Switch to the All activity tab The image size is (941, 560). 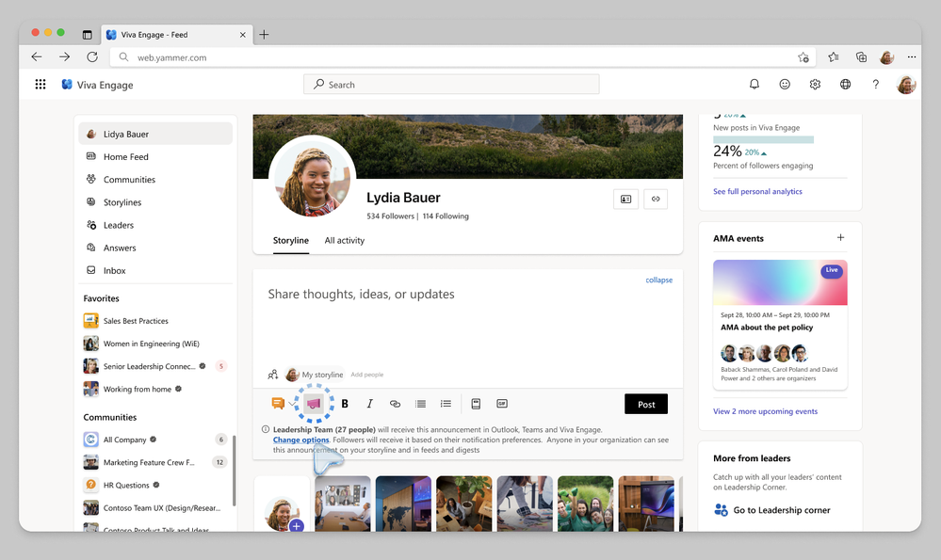pos(345,240)
